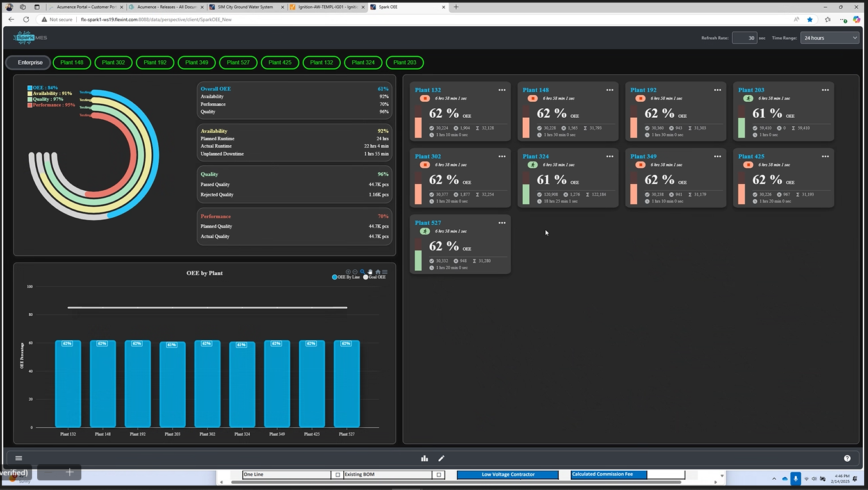Select the chart panning hand tool
The image size is (868, 490).
[370, 272]
